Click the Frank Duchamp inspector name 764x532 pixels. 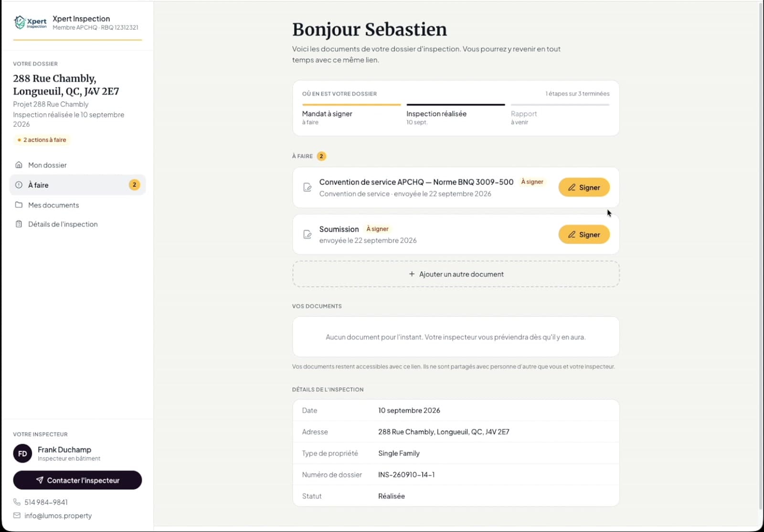64,449
